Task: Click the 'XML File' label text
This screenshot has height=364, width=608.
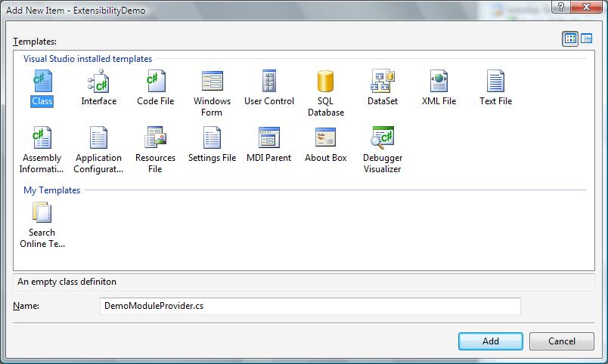Action: coord(439,101)
